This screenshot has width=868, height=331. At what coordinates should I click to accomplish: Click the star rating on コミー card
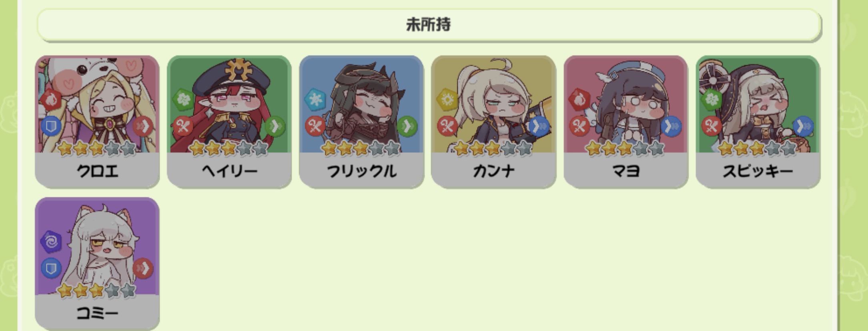click(96, 290)
